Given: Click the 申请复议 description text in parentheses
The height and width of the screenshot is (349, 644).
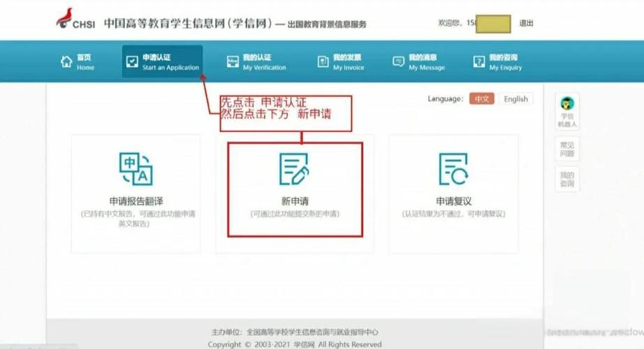Looking at the screenshot, I should (453, 214).
